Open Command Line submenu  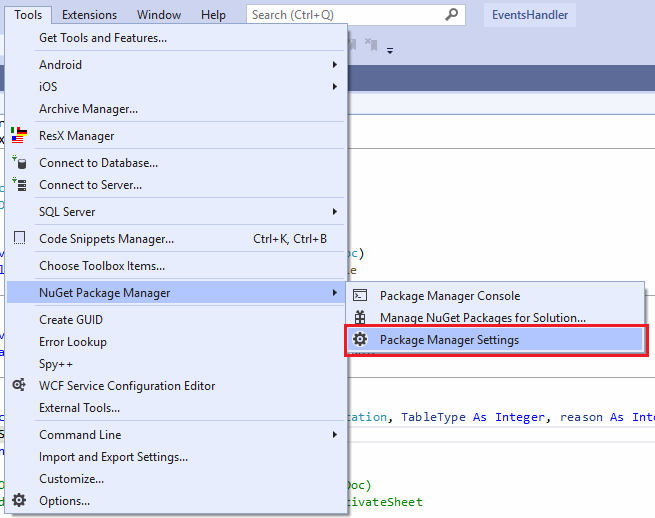tap(176, 434)
